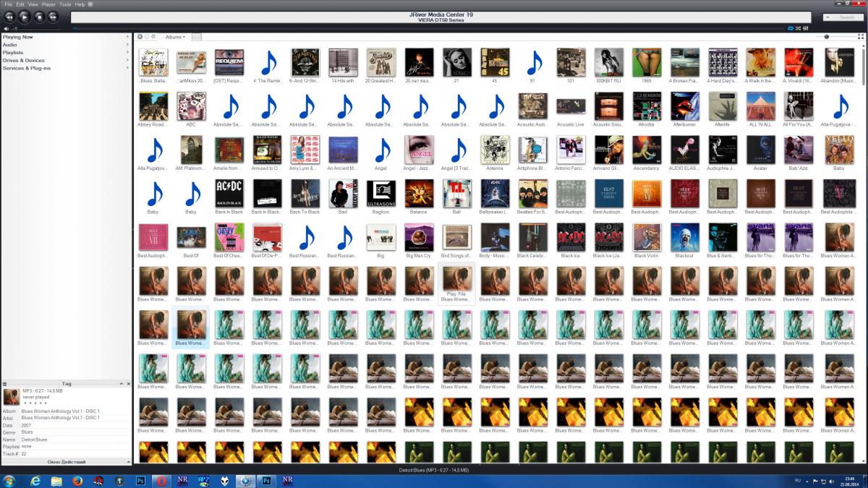Click the Name field Detroit Blues
The width and height of the screenshot is (868, 488).
tap(35, 440)
